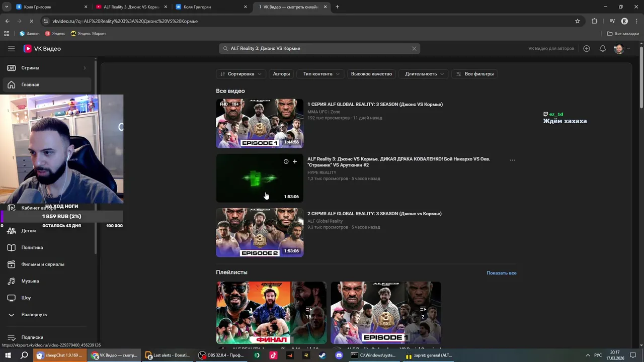Open the ФИНАЛ playlist thumbnail
Screen dimensions: 644x362
click(271, 313)
